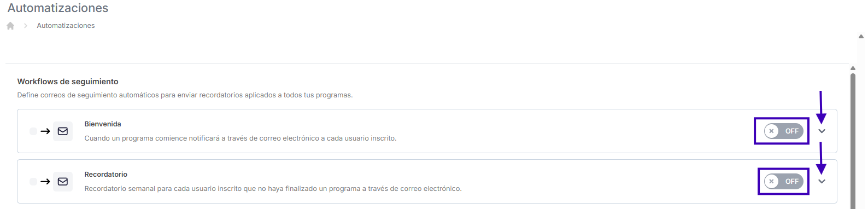
Task: Enable the Bienvenida workflow OFF toggle
Action: coord(784,131)
